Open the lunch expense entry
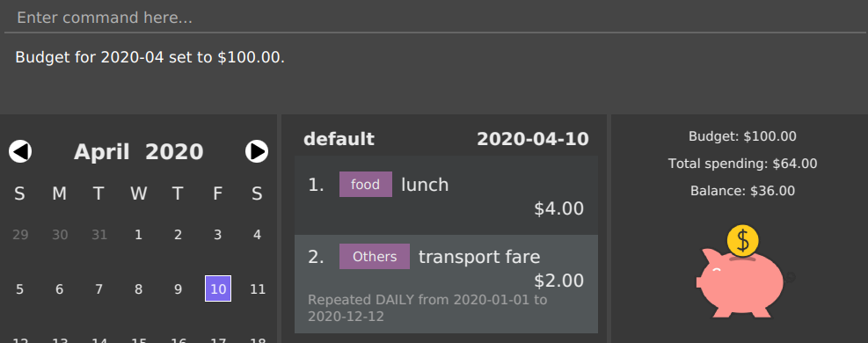The height and width of the screenshot is (343, 868). click(x=446, y=195)
